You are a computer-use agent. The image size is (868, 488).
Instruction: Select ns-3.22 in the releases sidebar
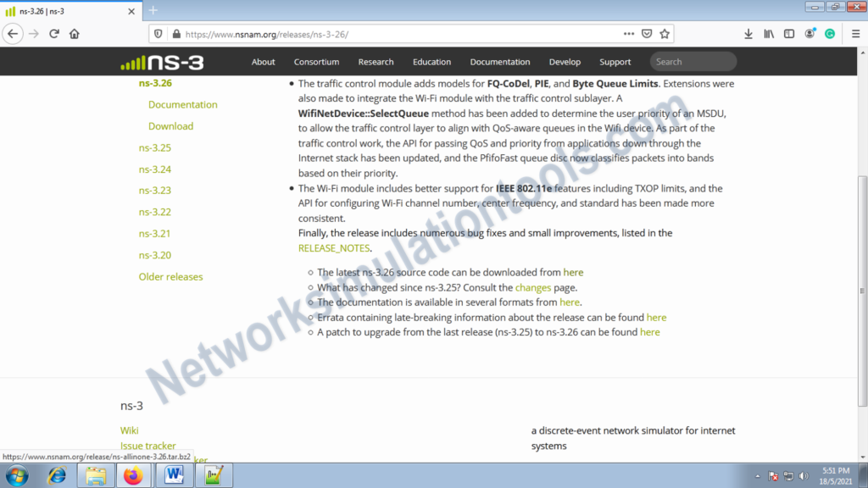click(x=153, y=212)
